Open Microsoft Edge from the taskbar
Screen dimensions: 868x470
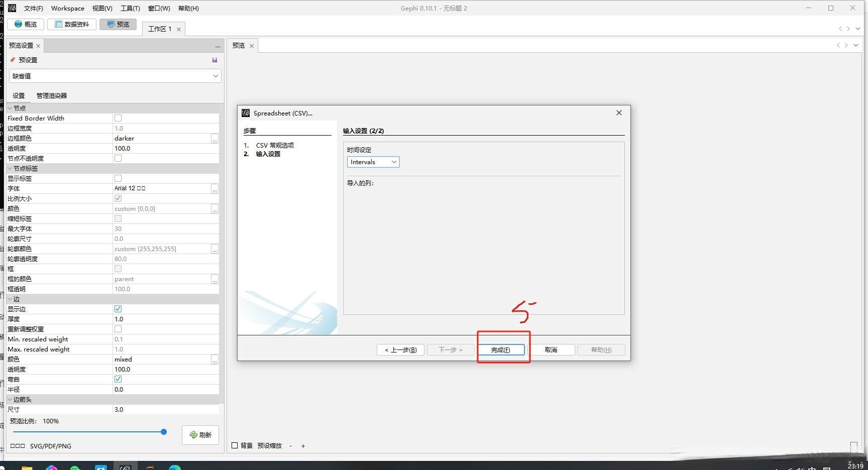tap(174, 467)
